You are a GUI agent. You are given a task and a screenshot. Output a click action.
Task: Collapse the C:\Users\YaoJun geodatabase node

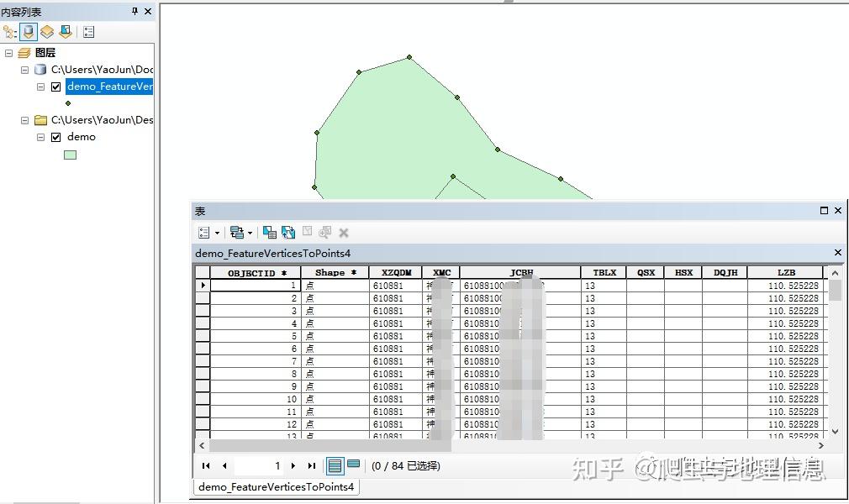[x=25, y=69]
